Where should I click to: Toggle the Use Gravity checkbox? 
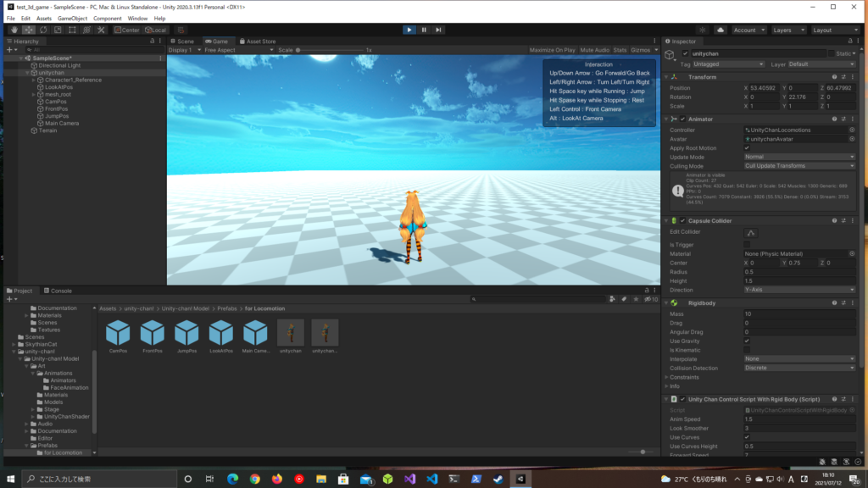coord(747,341)
